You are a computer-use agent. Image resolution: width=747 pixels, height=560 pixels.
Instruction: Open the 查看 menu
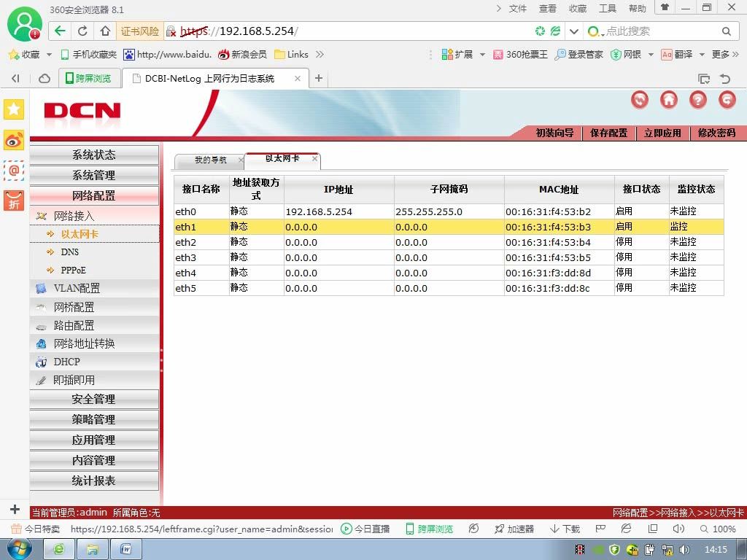click(x=547, y=9)
